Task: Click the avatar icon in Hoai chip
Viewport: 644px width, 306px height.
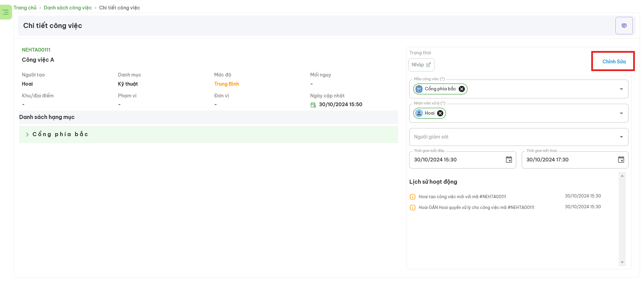Action: coord(419,113)
